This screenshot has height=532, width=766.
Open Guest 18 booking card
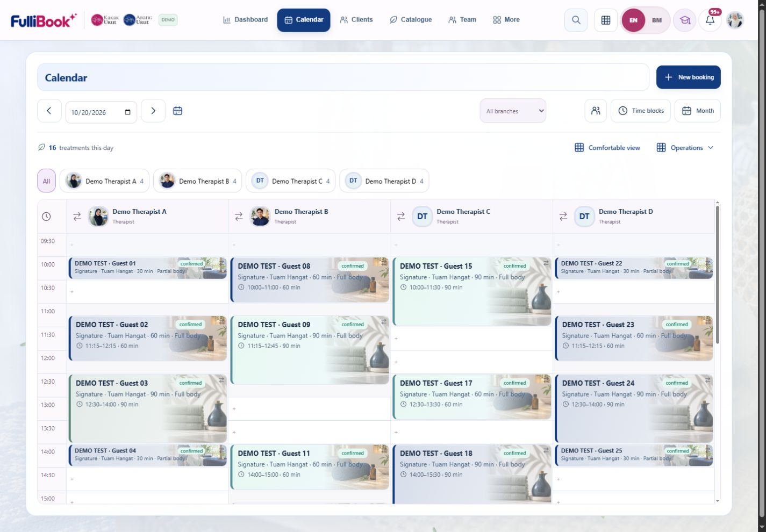tap(472, 474)
